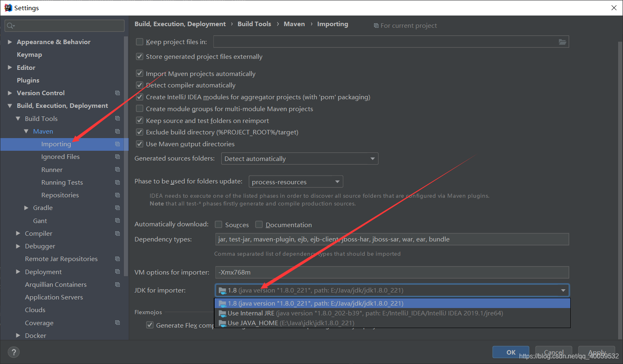Click the IntelliJ IDEA logo in title bar
Image resolution: width=623 pixels, height=364 pixels.
click(x=8, y=8)
